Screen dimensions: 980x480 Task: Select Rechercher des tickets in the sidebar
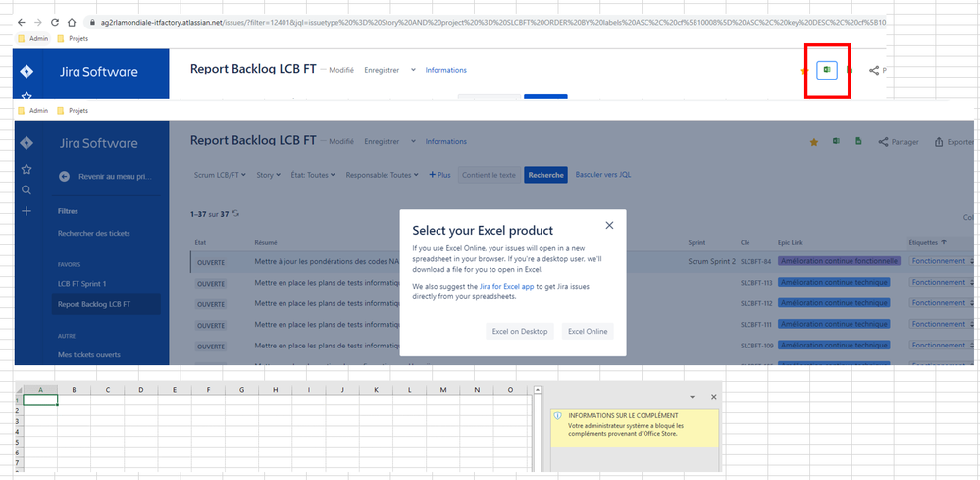(x=94, y=233)
